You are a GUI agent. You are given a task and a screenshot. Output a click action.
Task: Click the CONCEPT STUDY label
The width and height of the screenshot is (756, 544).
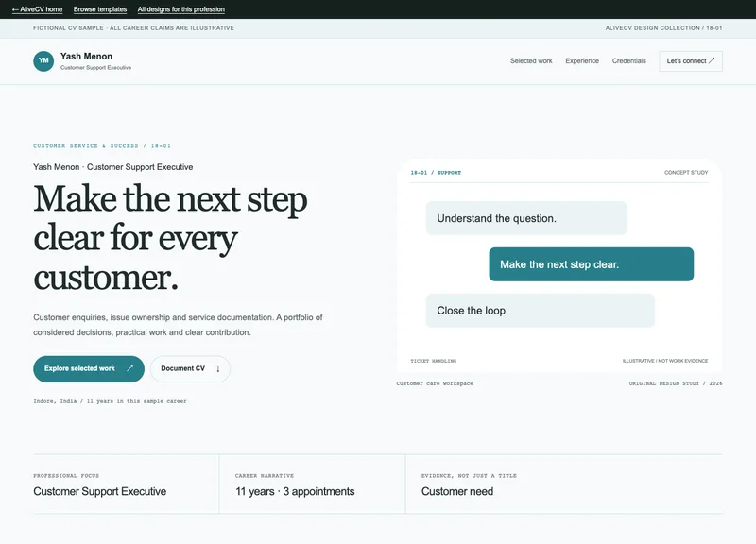686,173
